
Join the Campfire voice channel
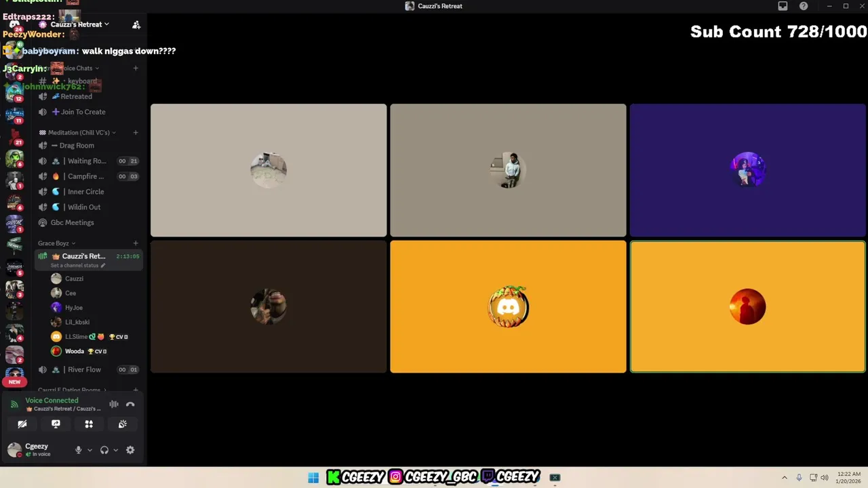[88, 176]
